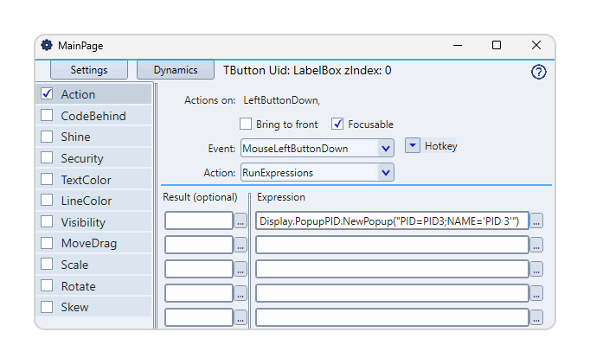The width and height of the screenshot is (590, 364).
Task: Open browse button next to PopupPID expression
Action: click(x=536, y=221)
